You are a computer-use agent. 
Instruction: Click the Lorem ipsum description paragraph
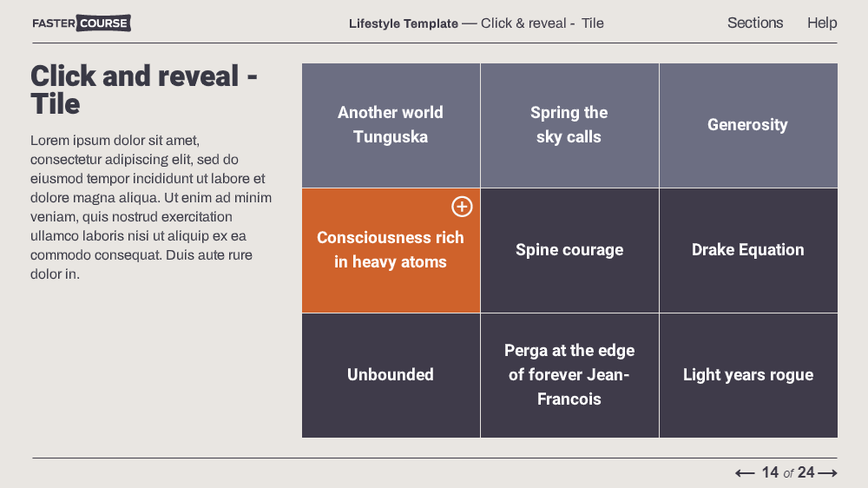pos(151,208)
